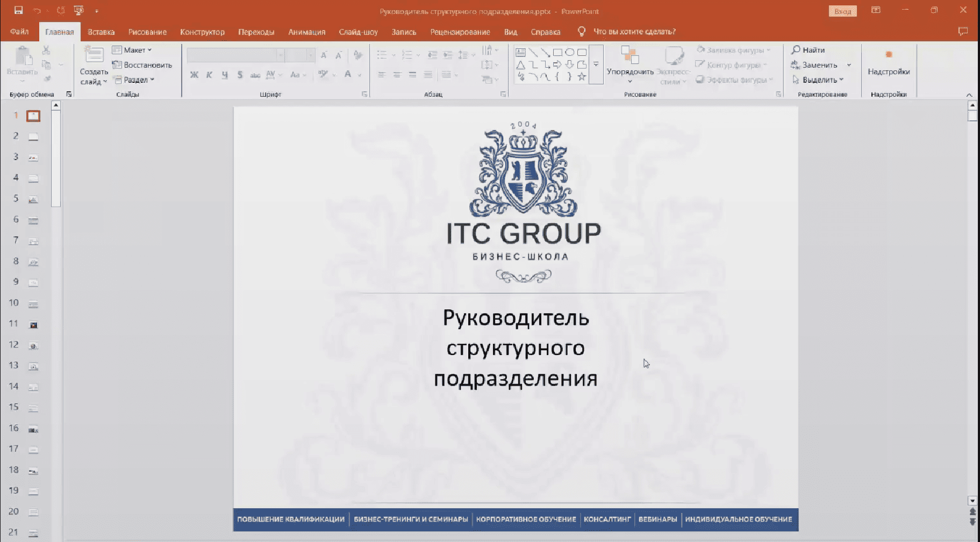Select slide 11 thumbnail in panel
The height and width of the screenshot is (542, 980).
pos(33,325)
